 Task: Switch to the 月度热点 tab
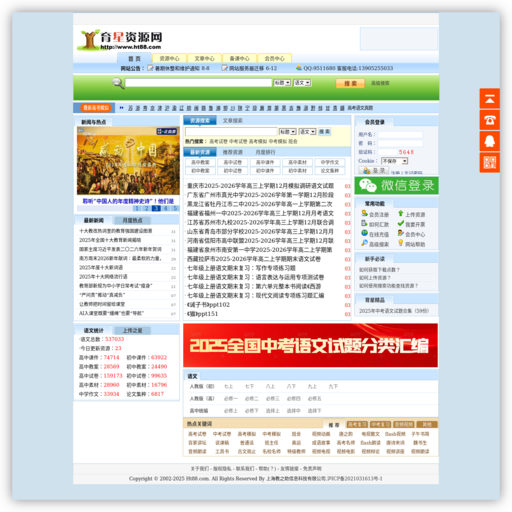click(132, 220)
